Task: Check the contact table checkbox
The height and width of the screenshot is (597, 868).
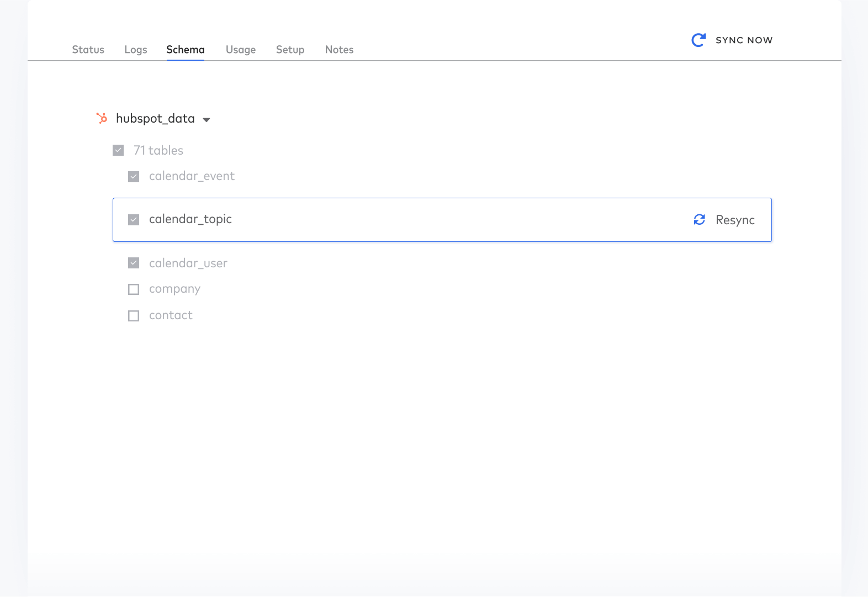Action: (x=134, y=316)
